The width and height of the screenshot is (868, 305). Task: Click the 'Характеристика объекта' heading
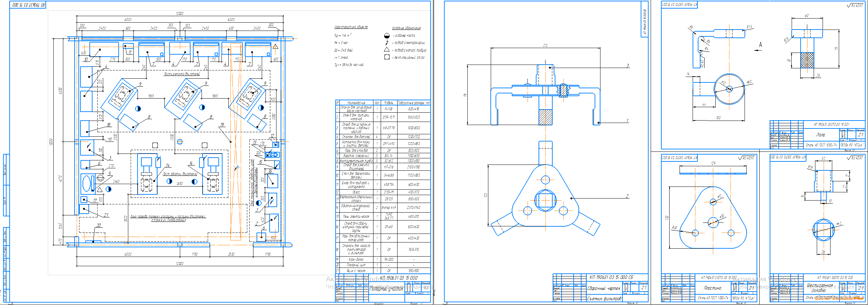tap(351, 27)
